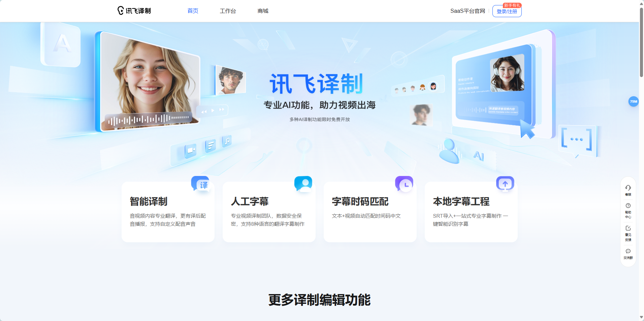Click the SRT导入 description text
This screenshot has width=644, height=321.
pos(471,220)
